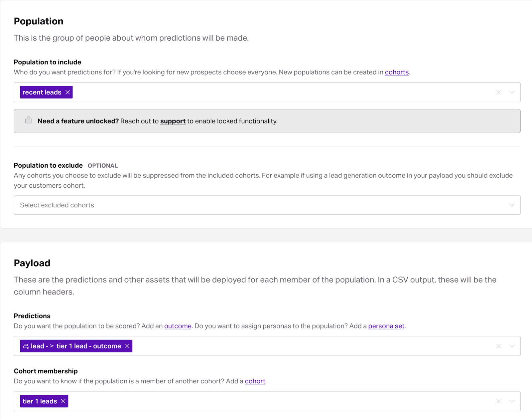
Task: Open the support link
Action: pos(173,121)
